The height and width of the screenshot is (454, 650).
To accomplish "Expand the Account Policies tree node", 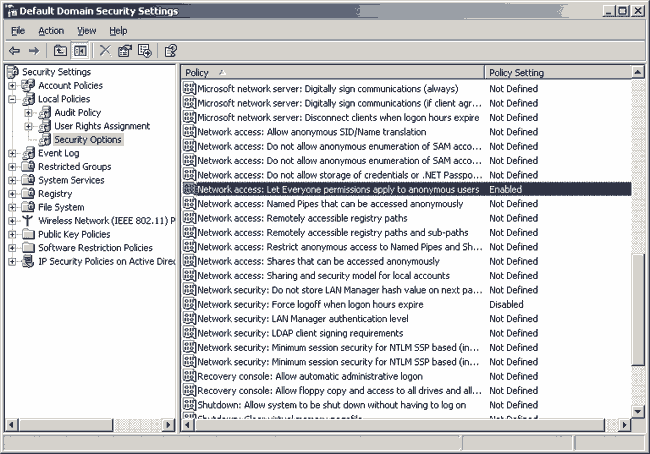I will coord(12,86).
